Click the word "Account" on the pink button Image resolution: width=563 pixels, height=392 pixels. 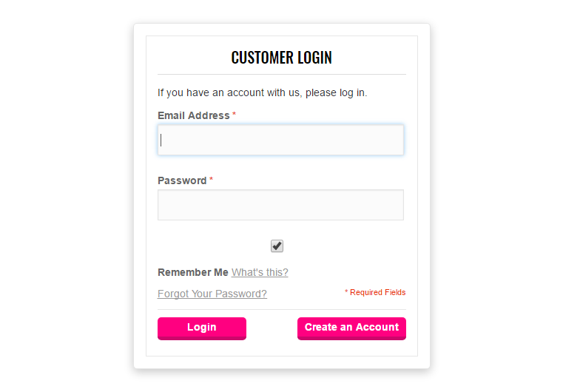click(377, 328)
